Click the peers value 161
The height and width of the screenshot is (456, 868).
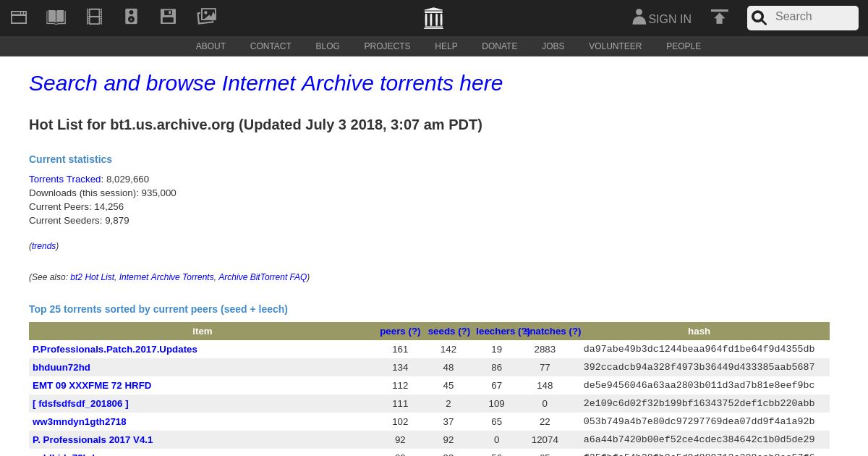point(400,350)
